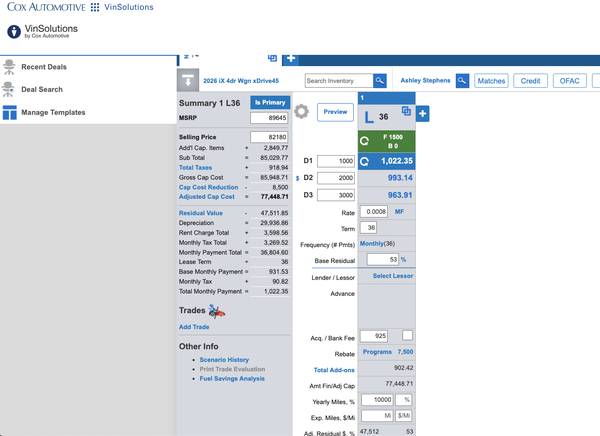
Task: Click the inventory search magnifier icon
Action: coord(380,80)
